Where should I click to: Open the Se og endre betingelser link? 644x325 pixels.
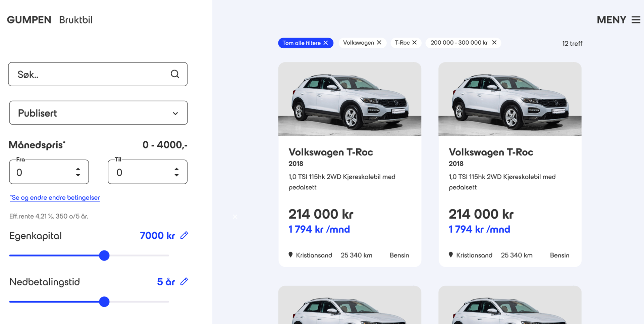(x=55, y=198)
